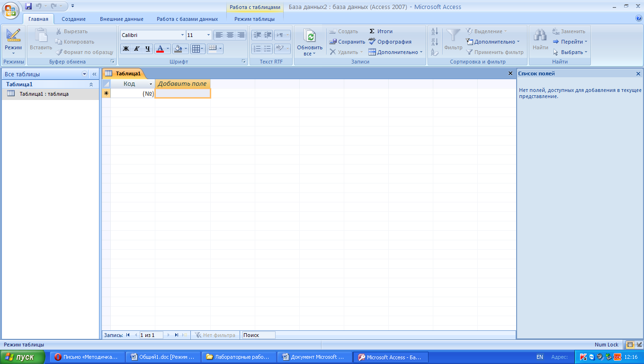The height and width of the screenshot is (364, 644).
Task: Switch to Работа с базами данных tab
Action: click(x=188, y=19)
